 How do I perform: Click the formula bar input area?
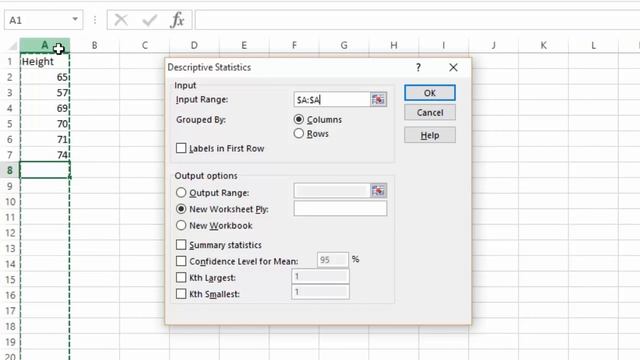[x=417, y=20]
